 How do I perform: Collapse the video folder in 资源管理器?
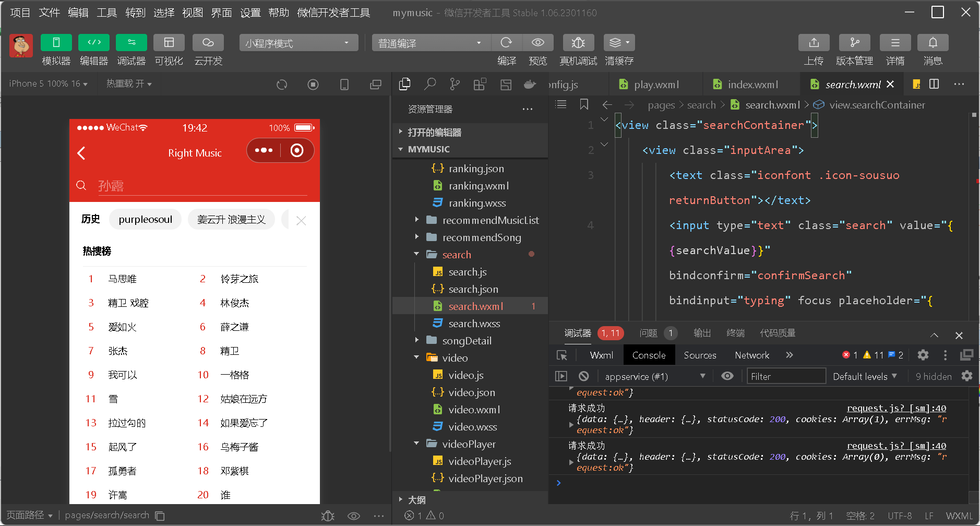416,357
